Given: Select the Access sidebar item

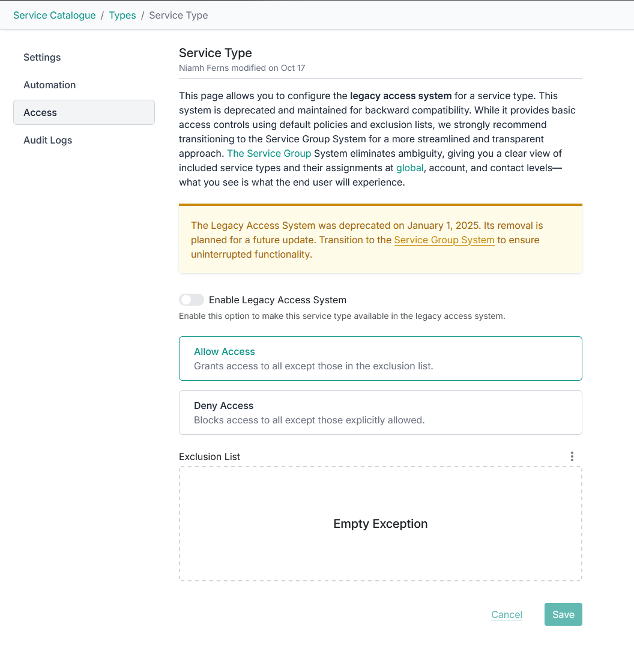Looking at the screenshot, I should pyautogui.click(x=40, y=112).
